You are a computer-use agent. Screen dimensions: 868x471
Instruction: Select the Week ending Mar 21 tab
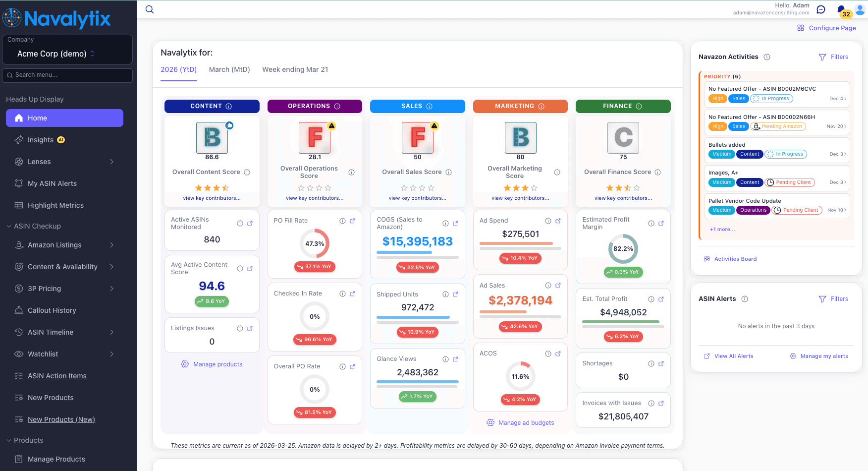(x=295, y=69)
